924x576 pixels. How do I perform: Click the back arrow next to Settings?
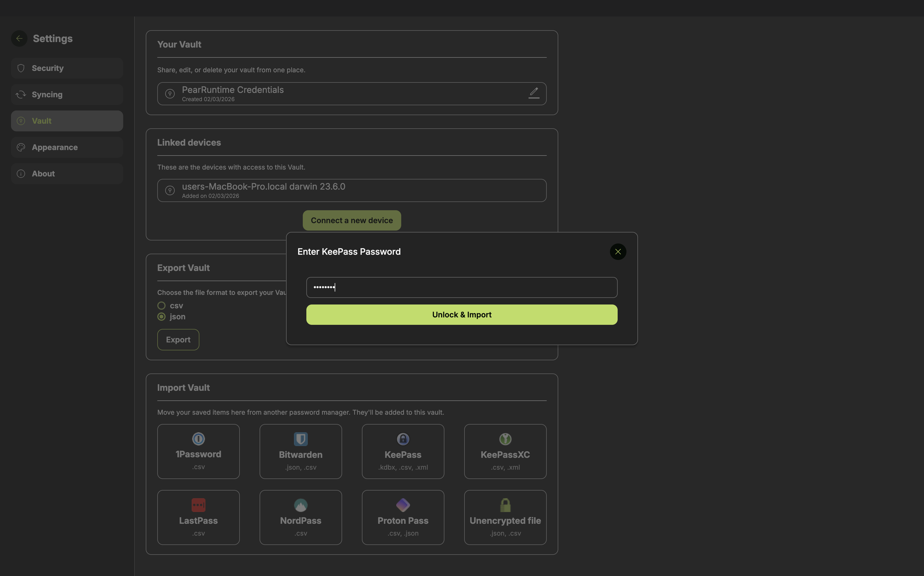(19, 38)
